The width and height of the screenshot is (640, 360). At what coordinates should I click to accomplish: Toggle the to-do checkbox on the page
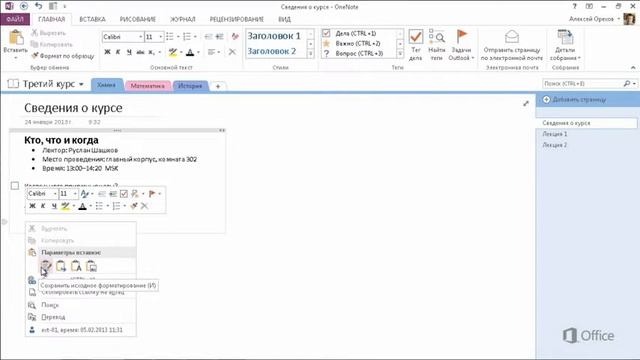pos(15,186)
